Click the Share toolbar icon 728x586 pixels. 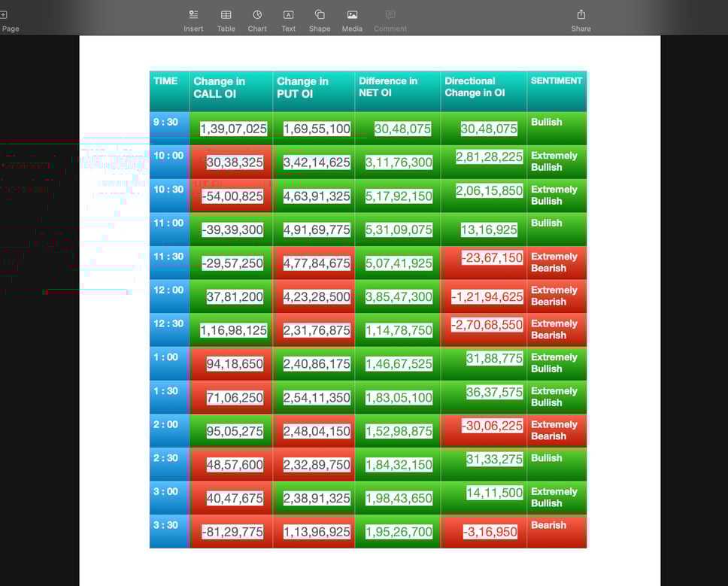[x=581, y=15]
